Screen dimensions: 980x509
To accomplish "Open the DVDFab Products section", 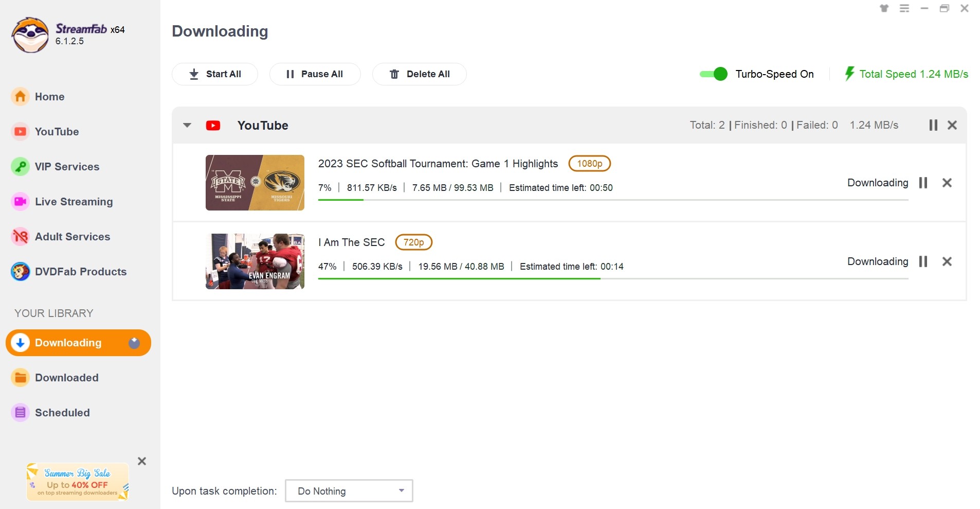I will (81, 272).
